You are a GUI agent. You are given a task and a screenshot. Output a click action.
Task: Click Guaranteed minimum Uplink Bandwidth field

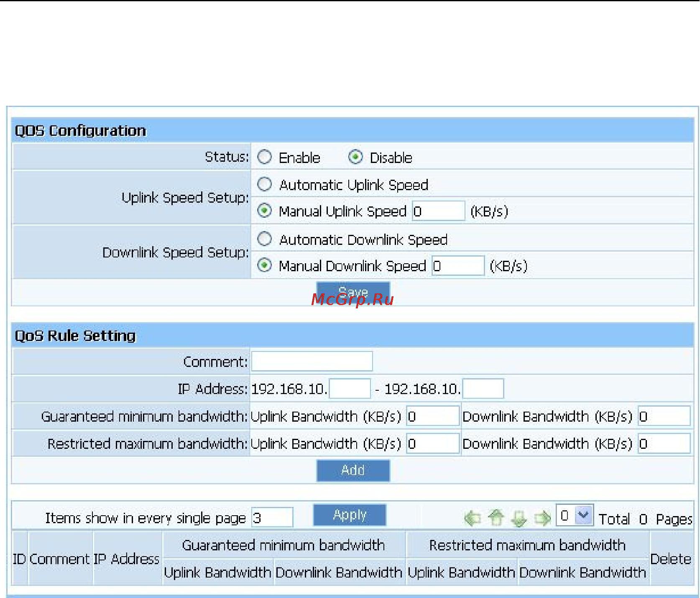pyautogui.click(x=433, y=416)
